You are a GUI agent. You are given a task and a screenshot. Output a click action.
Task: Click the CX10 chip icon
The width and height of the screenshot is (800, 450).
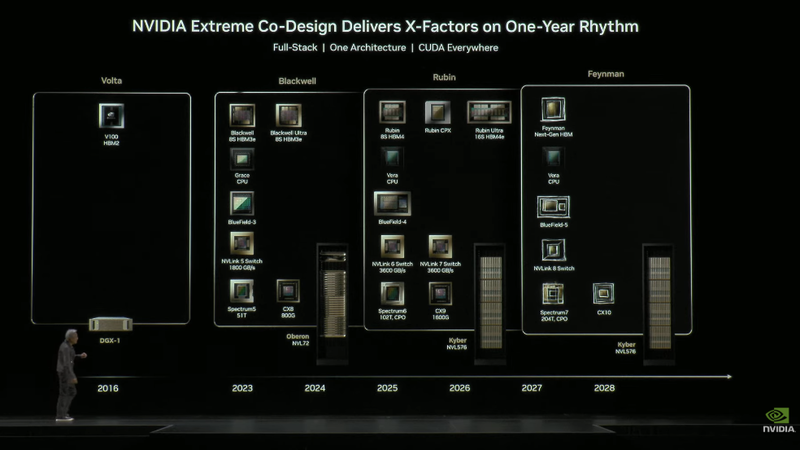pos(603,293)
